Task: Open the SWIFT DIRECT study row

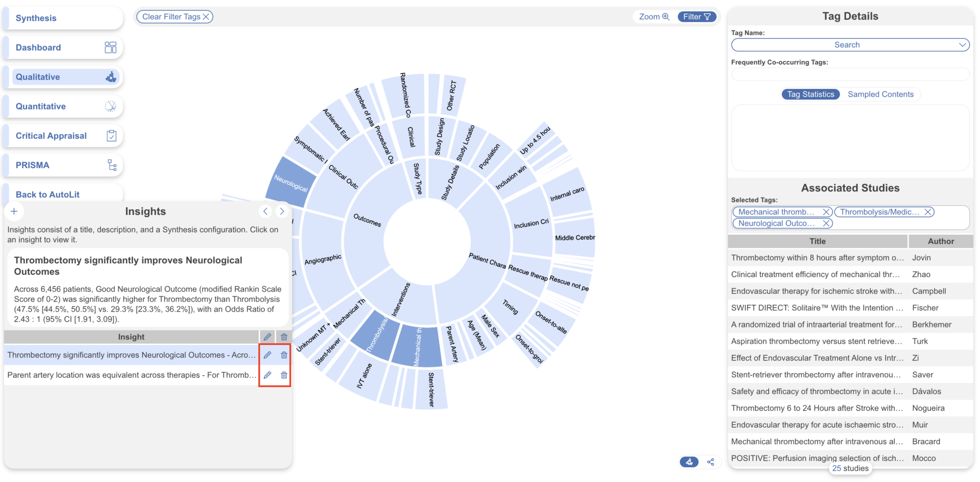Action: tap(850, 308)
